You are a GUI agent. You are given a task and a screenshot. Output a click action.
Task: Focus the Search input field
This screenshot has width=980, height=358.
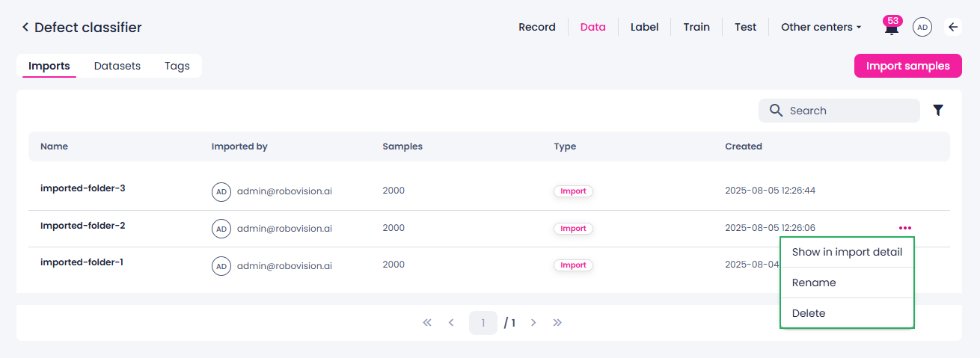pos(839,111)
